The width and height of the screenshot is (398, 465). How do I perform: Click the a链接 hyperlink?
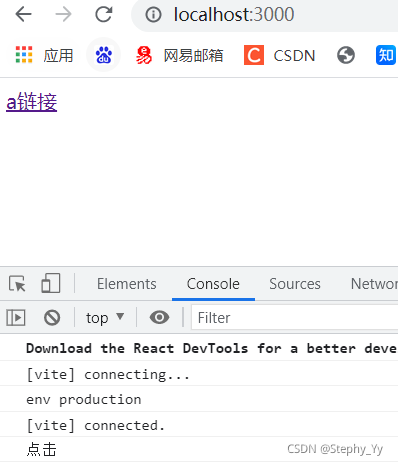(x=32, y=102)
